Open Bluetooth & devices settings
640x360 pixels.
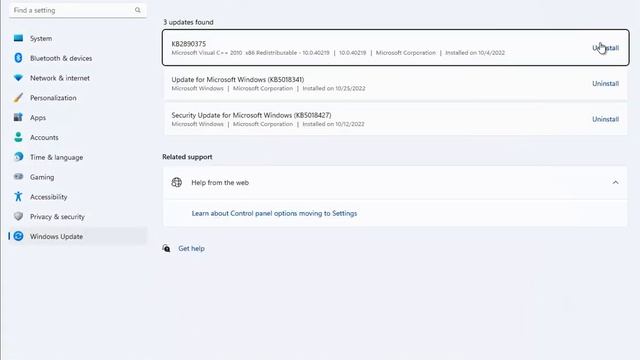(x=78, y=58)
